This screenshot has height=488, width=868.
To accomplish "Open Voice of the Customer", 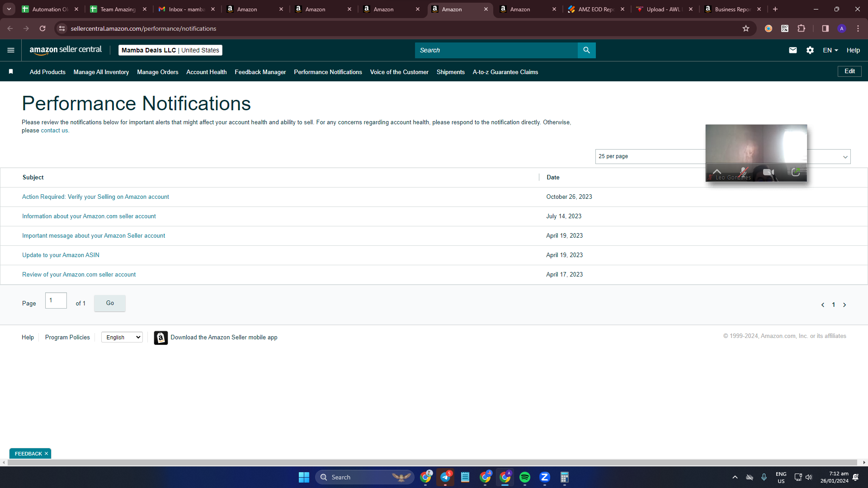I will point(399,72).
